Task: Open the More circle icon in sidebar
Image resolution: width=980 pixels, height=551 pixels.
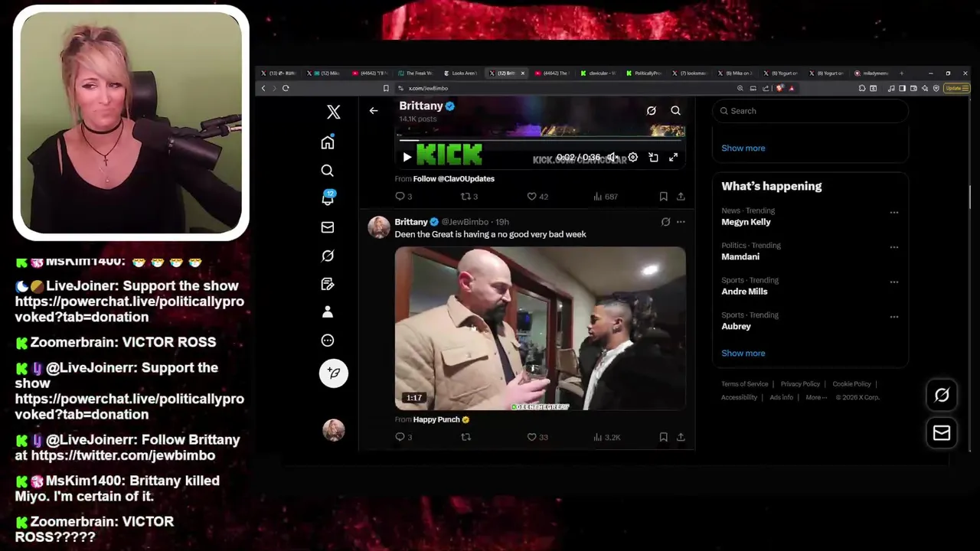Action: coord(328,341)
